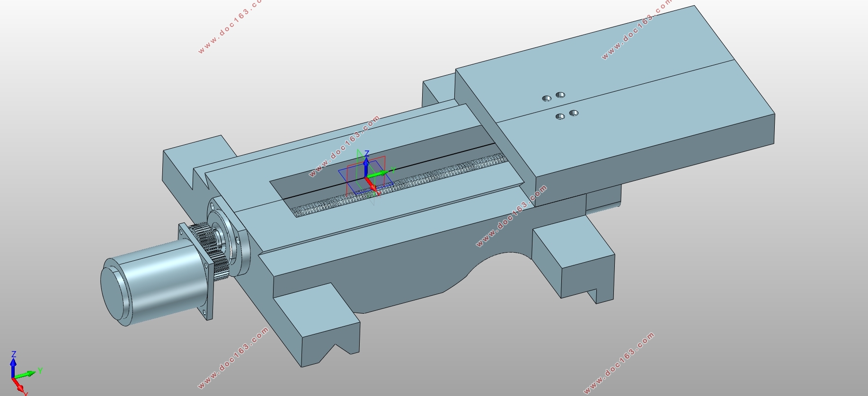The width and height of the screenshot is (868, 396).
Task: Select the upper-left counterbored hole on the table
Action: (547, 98)
